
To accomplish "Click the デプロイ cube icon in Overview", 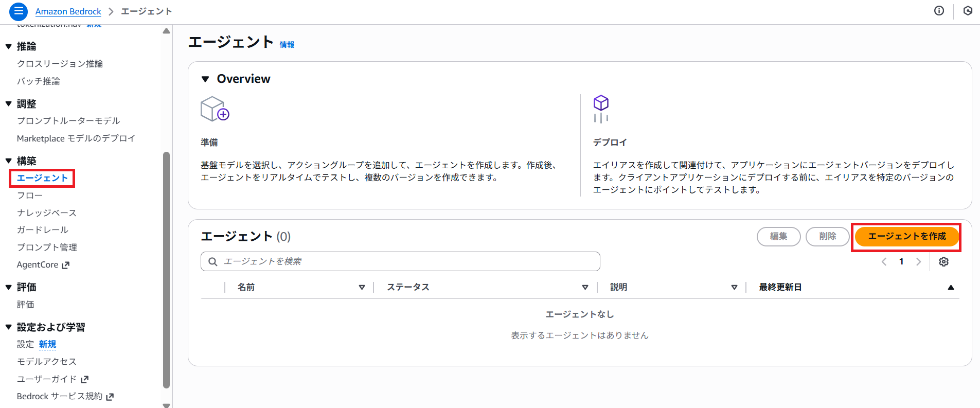I will (601, 109).
